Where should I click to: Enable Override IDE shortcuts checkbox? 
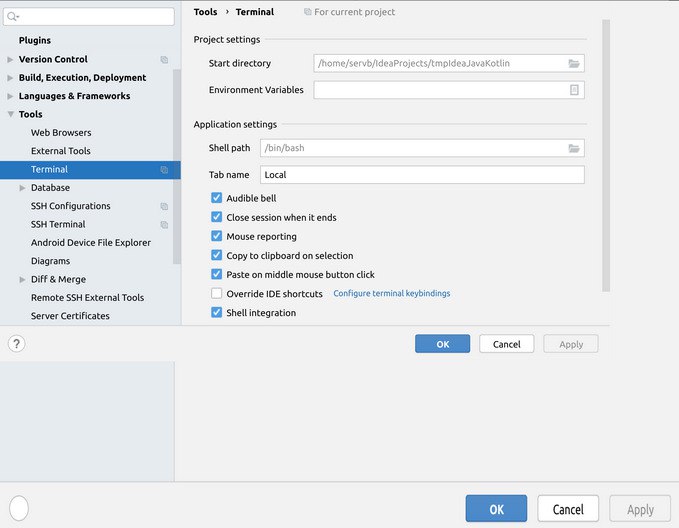217,293
